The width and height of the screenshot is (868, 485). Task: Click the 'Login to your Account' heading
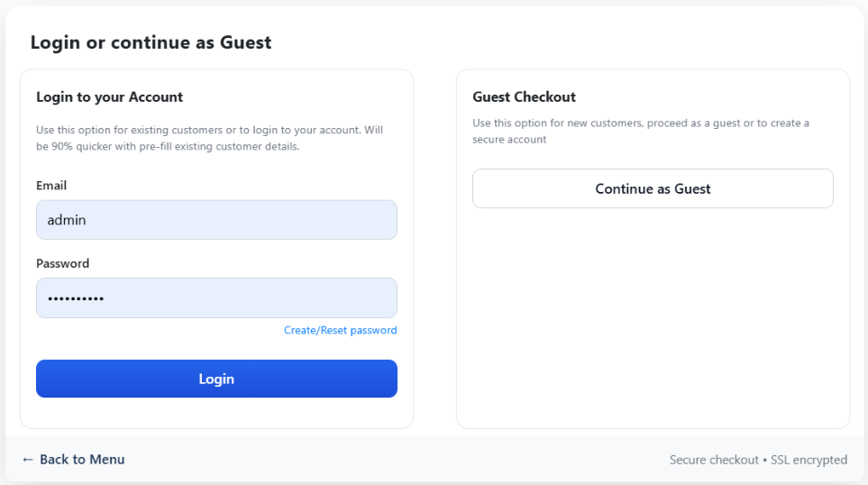(x=109, y=97)
